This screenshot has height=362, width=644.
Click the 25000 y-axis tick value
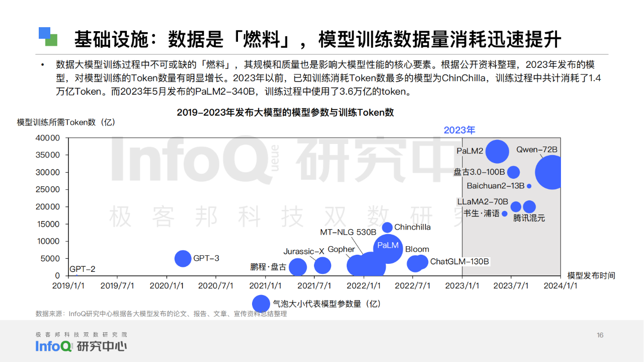pos(49,189)
